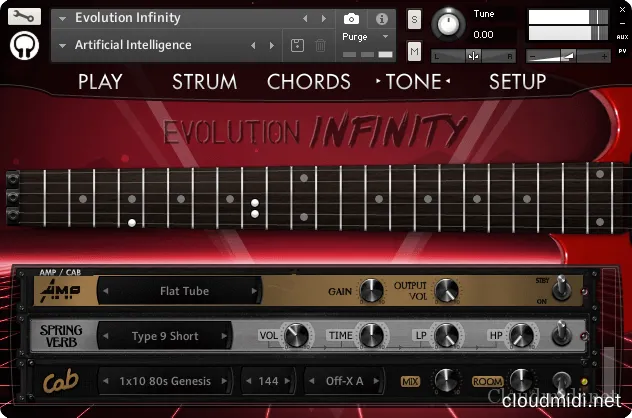The height and width of the screenshot is (418, 632).
Task: Click the cab ROOM button
Action: [487, 381]
